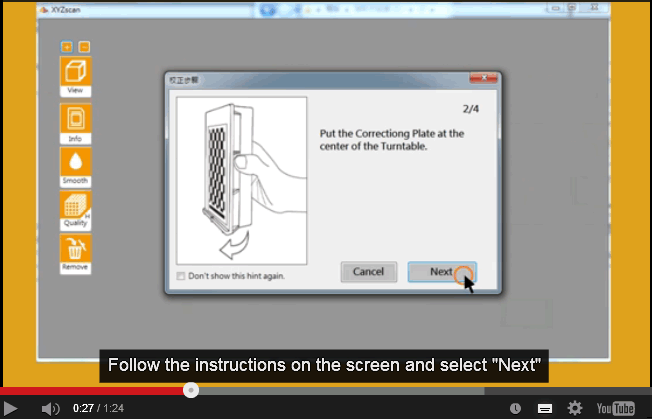The image size is (652, 419).
Task: Click the Next button in dialog
Action: tap(442, 272)
